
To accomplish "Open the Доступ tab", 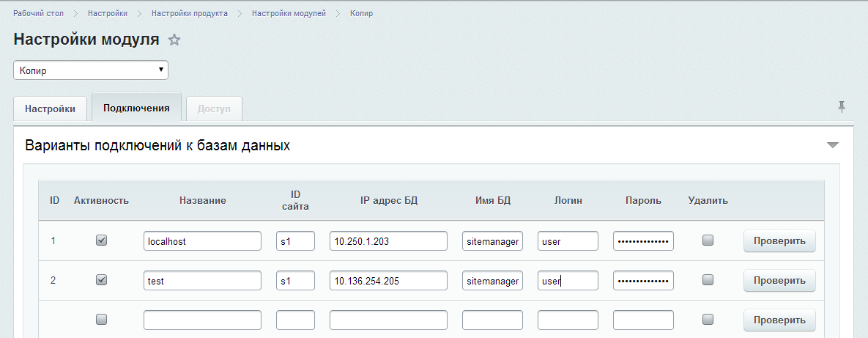I will tap(214, 109).
